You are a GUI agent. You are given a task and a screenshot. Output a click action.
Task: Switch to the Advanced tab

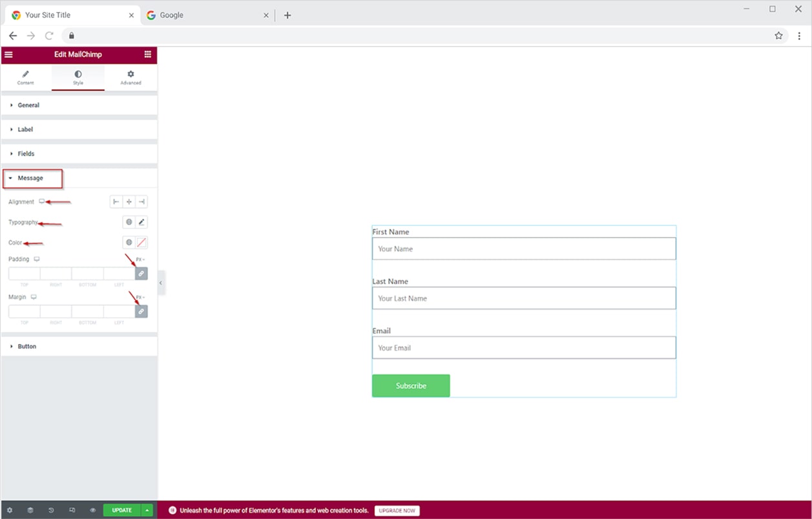tap(130, 77)
